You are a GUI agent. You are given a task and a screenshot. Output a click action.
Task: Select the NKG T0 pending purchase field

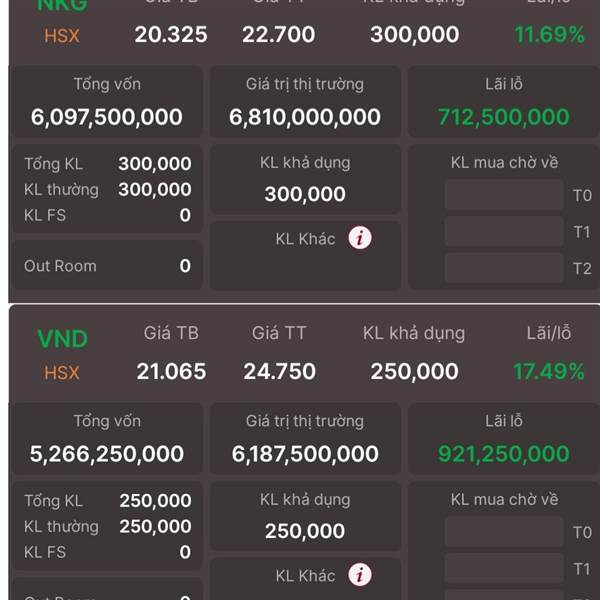pos(504,195)
